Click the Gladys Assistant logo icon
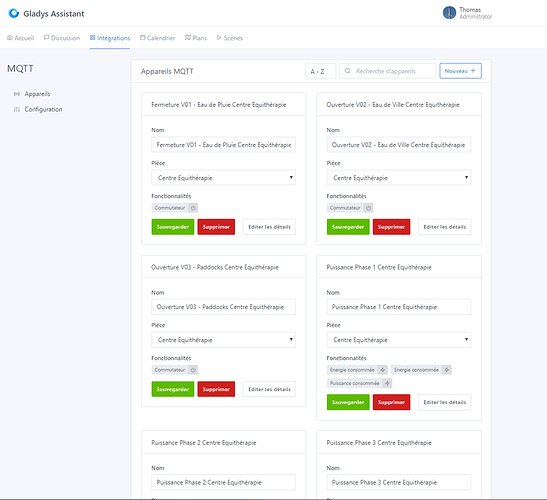Screen dimensions: 547x500 (x=14, y=13)
